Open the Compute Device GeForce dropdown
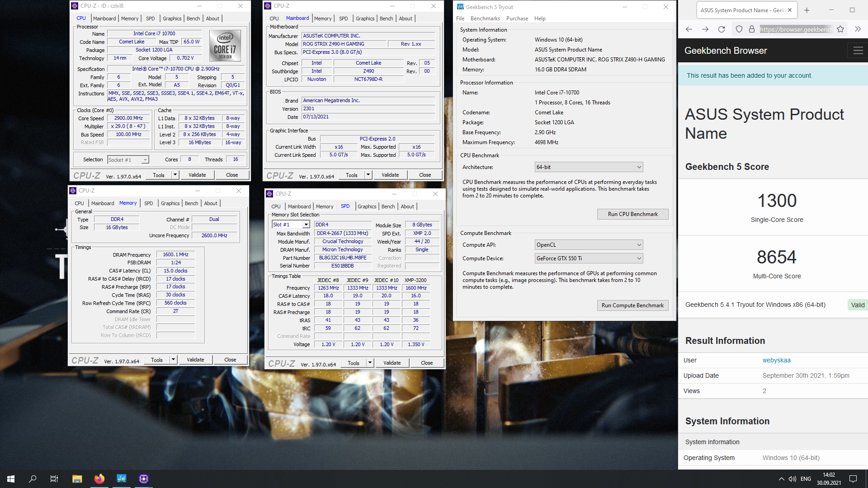The image size is (868, 488). click(x=589, y=258)
